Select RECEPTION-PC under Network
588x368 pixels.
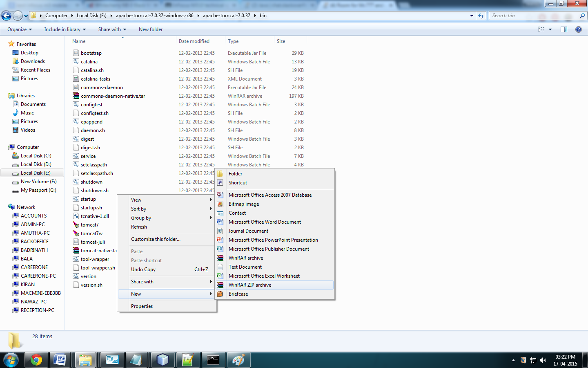(x=37, y=310)
